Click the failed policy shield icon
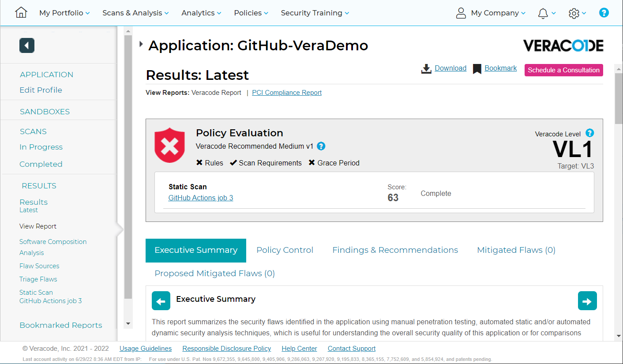623x364 pixels. [169, 145]
